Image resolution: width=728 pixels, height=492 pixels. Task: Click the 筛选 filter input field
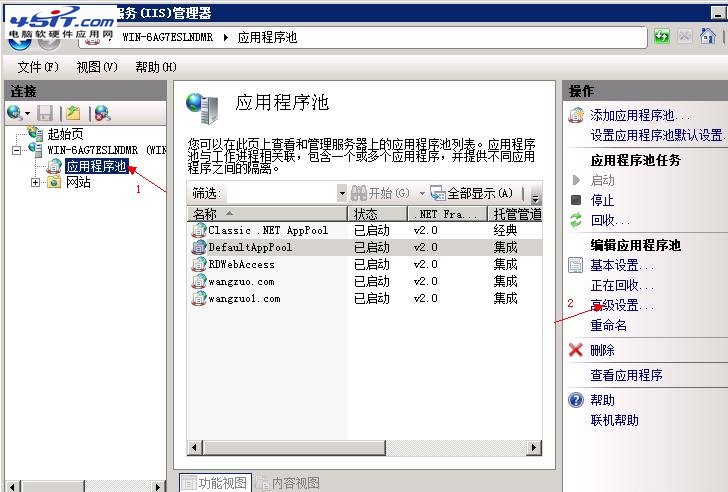click(x=281, y=193)
